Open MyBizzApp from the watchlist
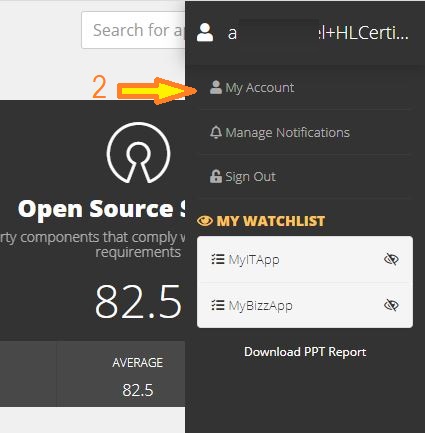This screenshot has height=433, width=425. click(305, 305)
